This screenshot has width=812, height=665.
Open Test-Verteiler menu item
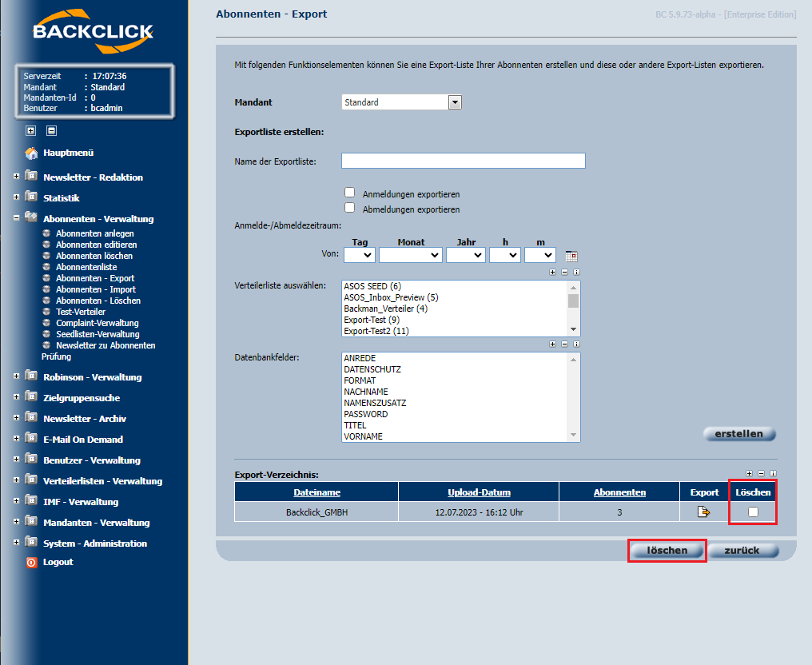80,312
